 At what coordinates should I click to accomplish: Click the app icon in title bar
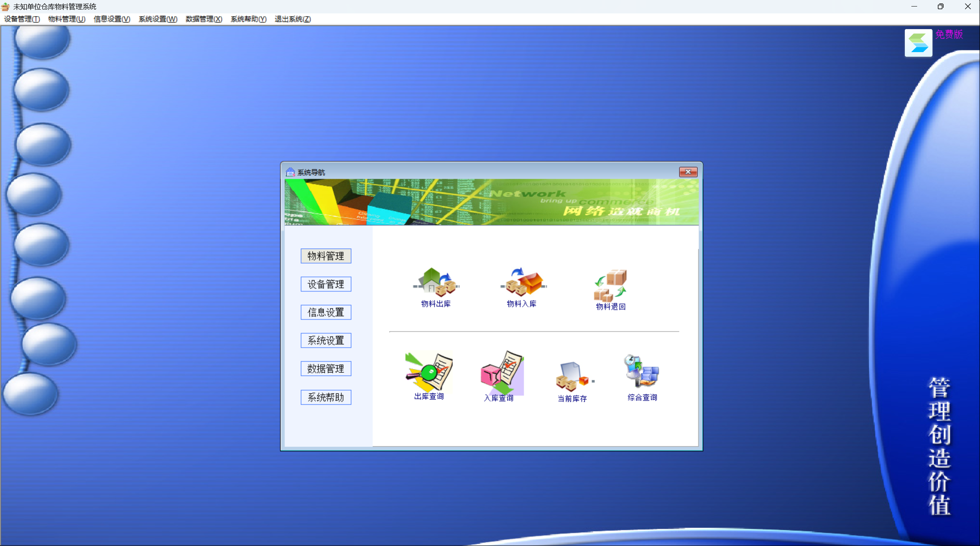click(5, 7)
